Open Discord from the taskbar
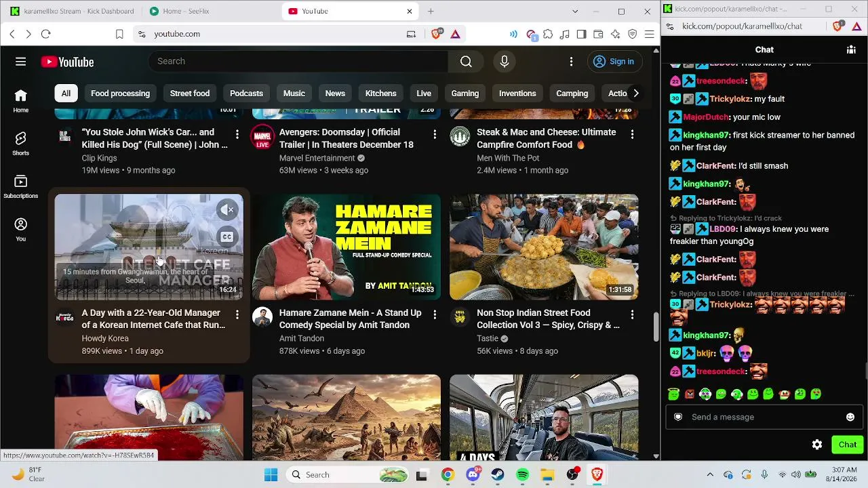Screen dimensions: 868x488 (x=473, y=474)
